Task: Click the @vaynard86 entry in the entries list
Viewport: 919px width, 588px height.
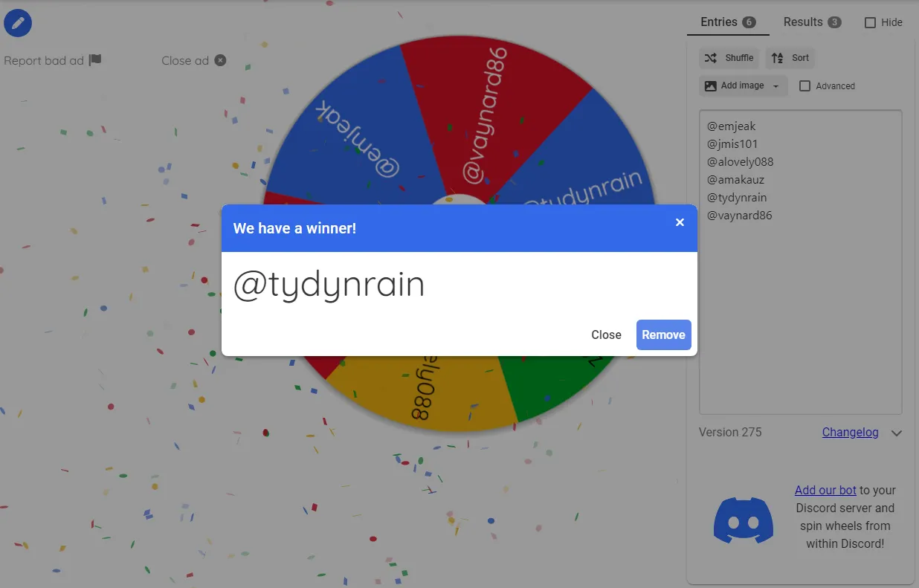Action: (740, 216)
